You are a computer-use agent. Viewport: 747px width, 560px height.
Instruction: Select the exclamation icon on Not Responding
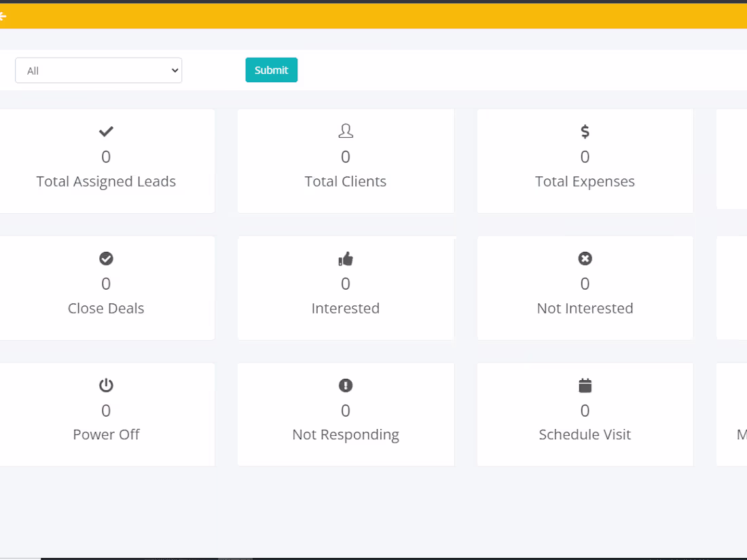(346, 385)
